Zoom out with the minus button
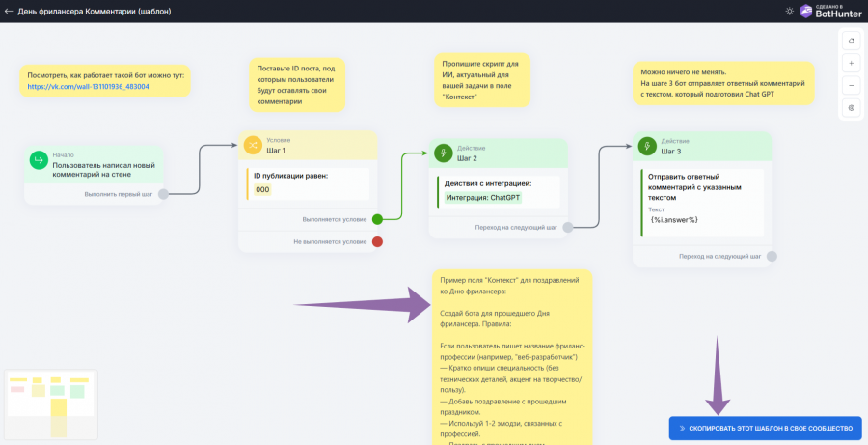 [851, 85]
